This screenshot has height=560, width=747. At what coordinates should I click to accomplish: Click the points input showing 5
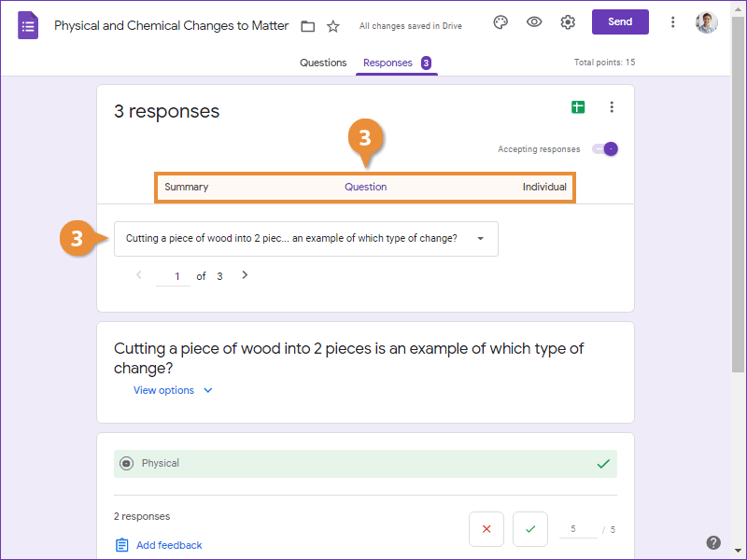578,529
